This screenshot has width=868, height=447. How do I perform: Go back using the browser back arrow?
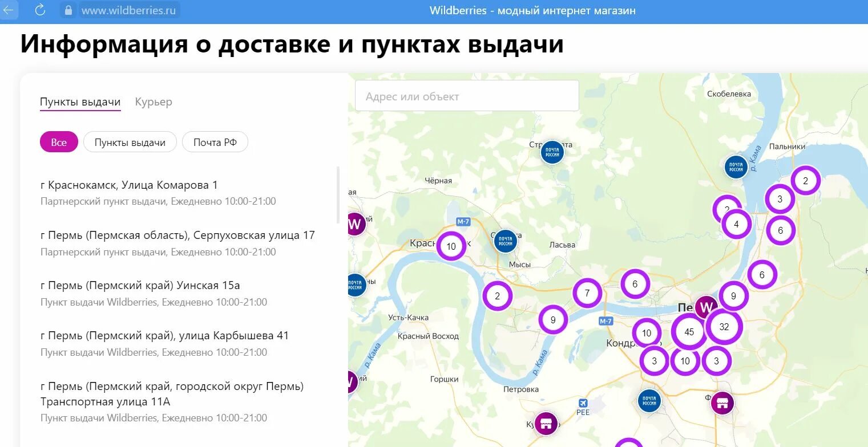[x=9, y=10]
